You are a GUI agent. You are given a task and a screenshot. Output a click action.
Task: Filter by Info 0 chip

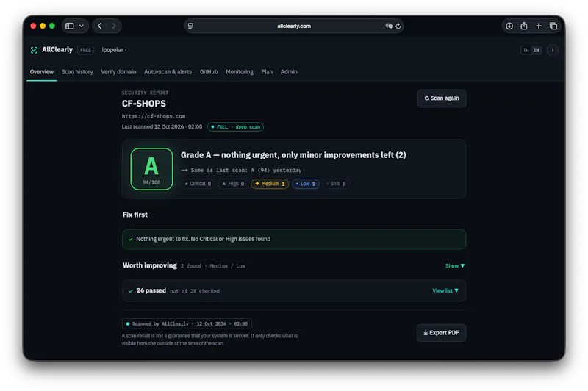[x=337, y=184]
